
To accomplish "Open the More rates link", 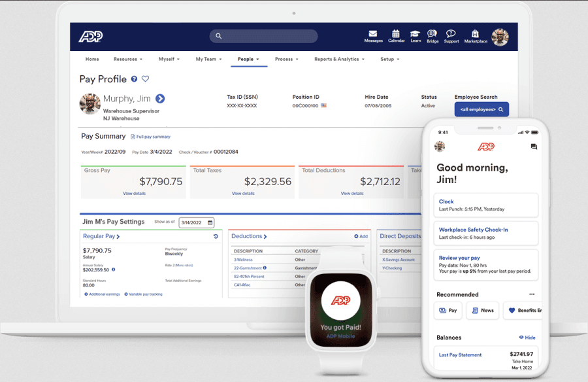I will coord(184,265).
